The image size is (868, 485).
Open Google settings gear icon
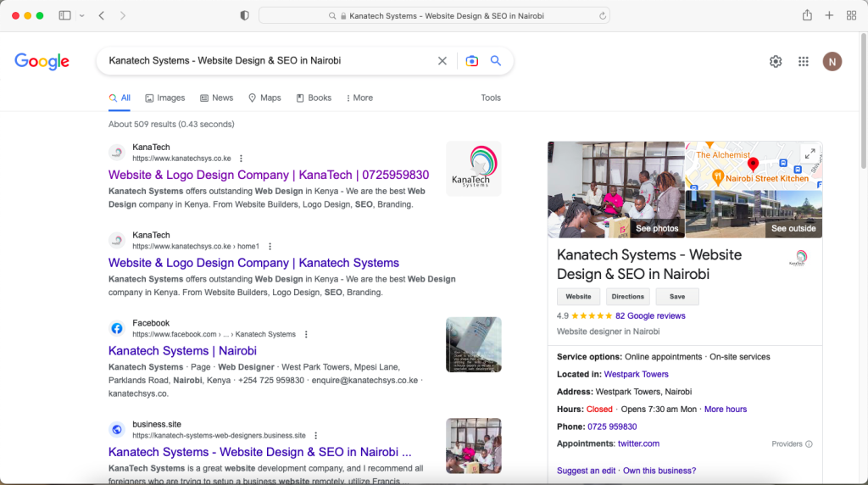coord(776,61)
